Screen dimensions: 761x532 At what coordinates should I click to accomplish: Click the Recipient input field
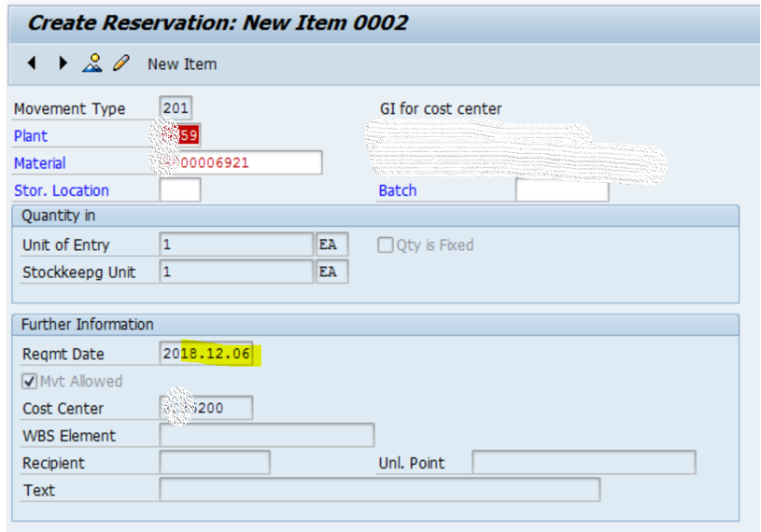point(215,462)
